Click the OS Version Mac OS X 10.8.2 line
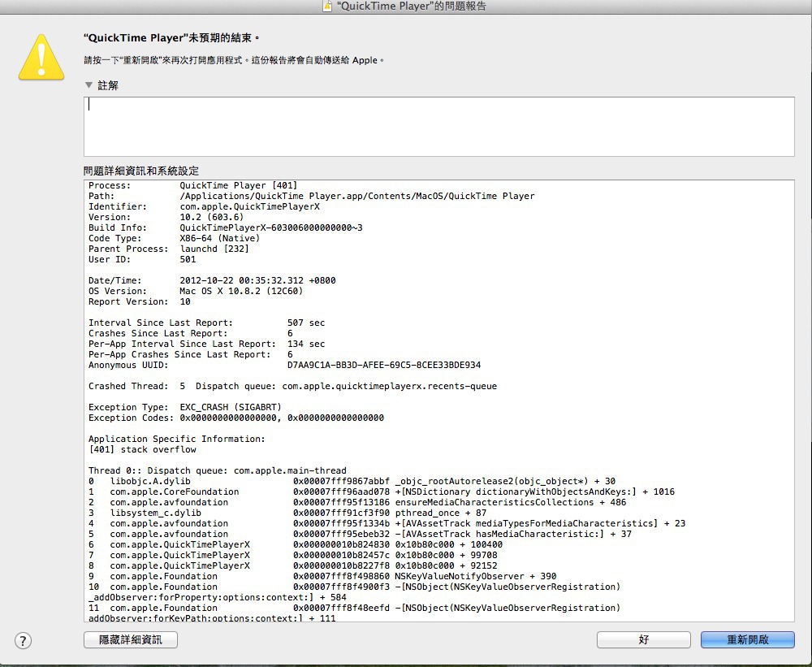This screenshot has height=667, width=812. [x=196, y=292]
